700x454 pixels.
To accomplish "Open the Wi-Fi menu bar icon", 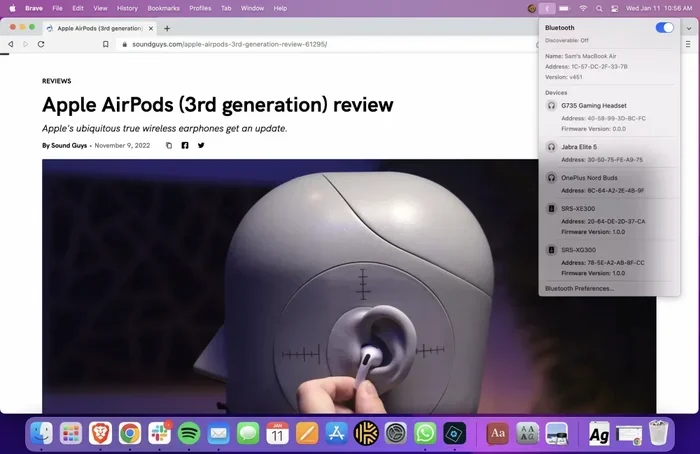I will [583, 8].
